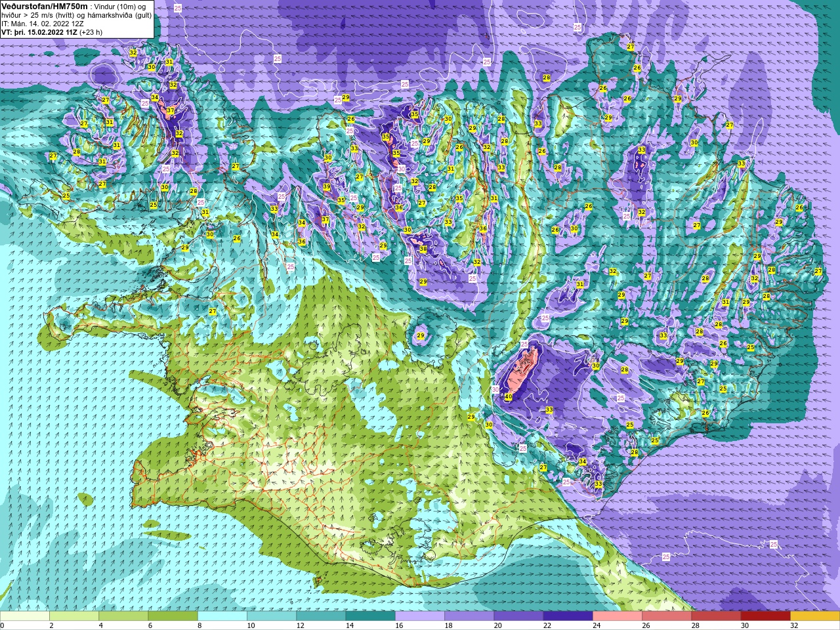The image size is (840, 630).
Task: Pick the 10–12 m/s legend color swatch
Action: 272,616
